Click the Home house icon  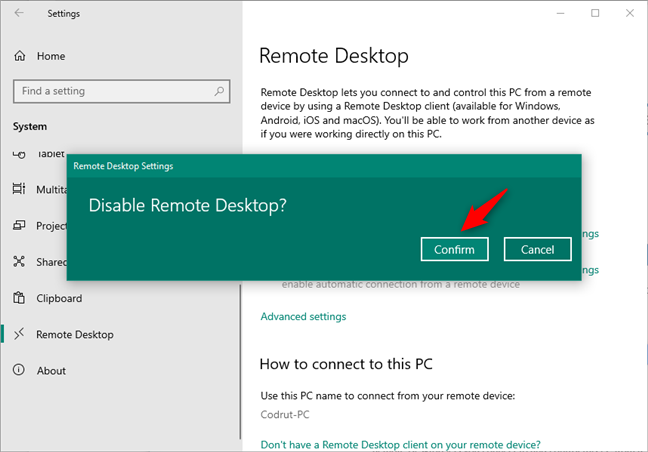pyautogui.click(x=20, y=55)
